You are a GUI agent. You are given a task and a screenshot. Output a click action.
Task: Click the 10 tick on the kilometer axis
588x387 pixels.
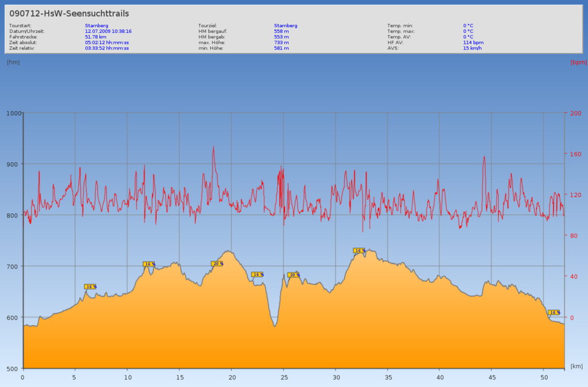pos(128,378)
